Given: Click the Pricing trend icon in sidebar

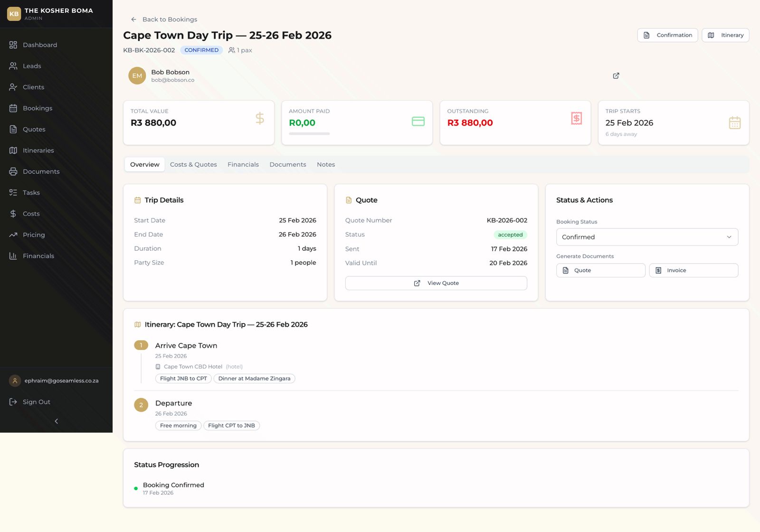Looking at the screenshot, I should [13, 235].
